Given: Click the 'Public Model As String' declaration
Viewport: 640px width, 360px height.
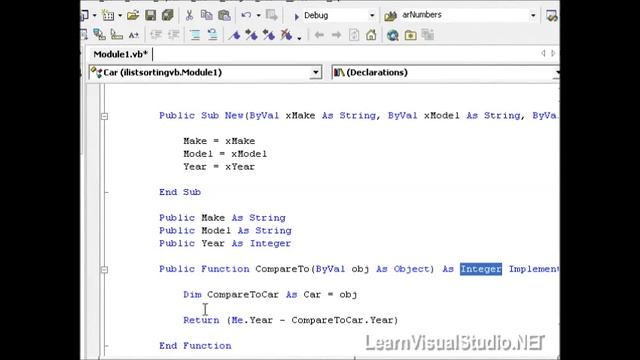Looking at the screenshot, I should 225,231.
